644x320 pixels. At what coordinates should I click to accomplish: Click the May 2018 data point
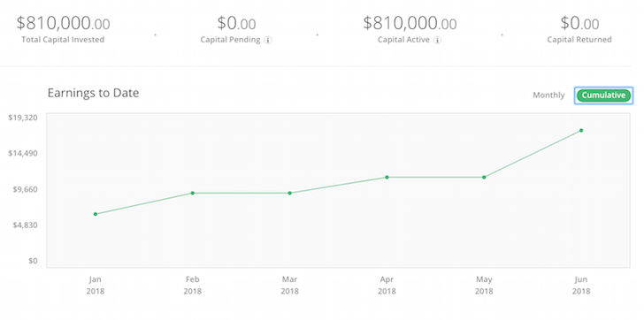pyautogui.click(x=484, y=177)
